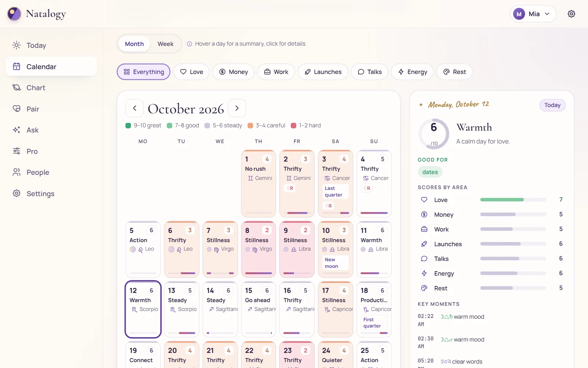
Task: Click the Launches rocket icon in scores
Action: [424, 244]
